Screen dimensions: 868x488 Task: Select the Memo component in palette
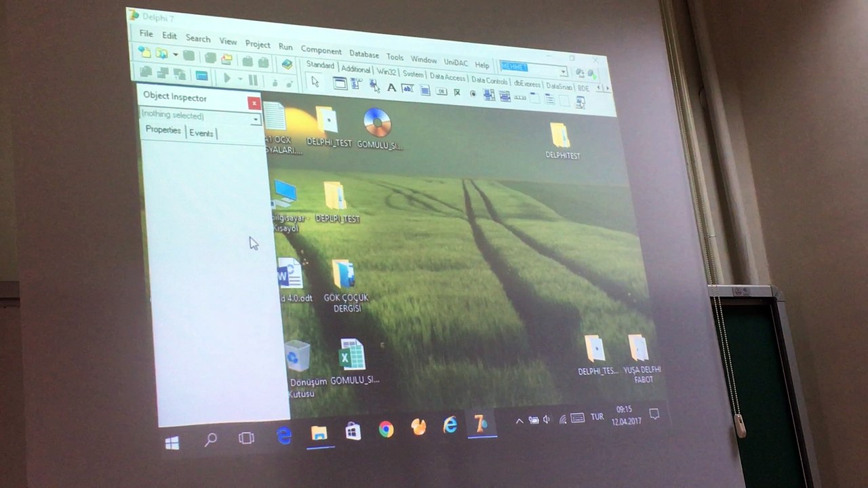click(425, 90)
